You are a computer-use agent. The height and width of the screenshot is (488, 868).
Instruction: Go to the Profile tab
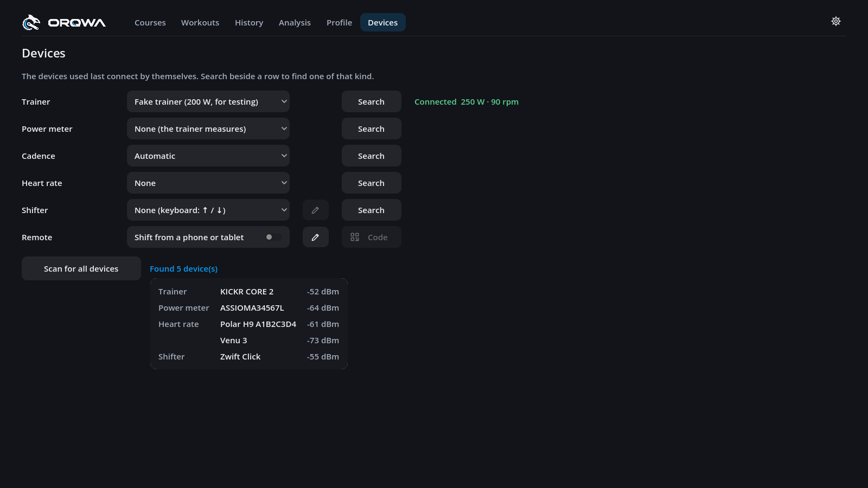pyautogui.click(x=339, y=22)
